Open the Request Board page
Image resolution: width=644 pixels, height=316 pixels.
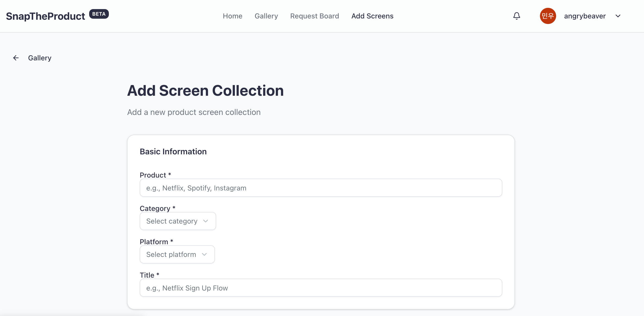pos(314,16)
